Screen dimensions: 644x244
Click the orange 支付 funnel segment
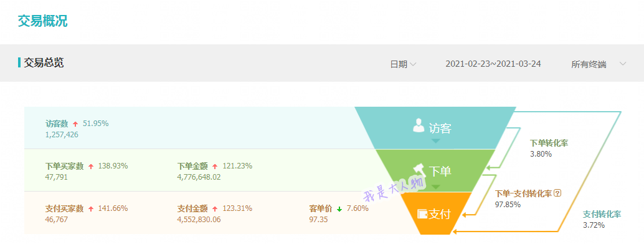coord(436,213)
